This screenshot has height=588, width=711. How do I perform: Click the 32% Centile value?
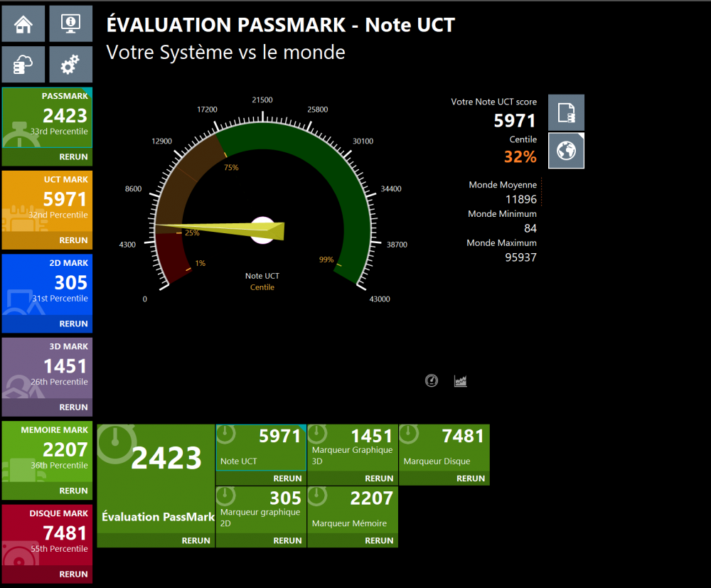tap(520, 157)
